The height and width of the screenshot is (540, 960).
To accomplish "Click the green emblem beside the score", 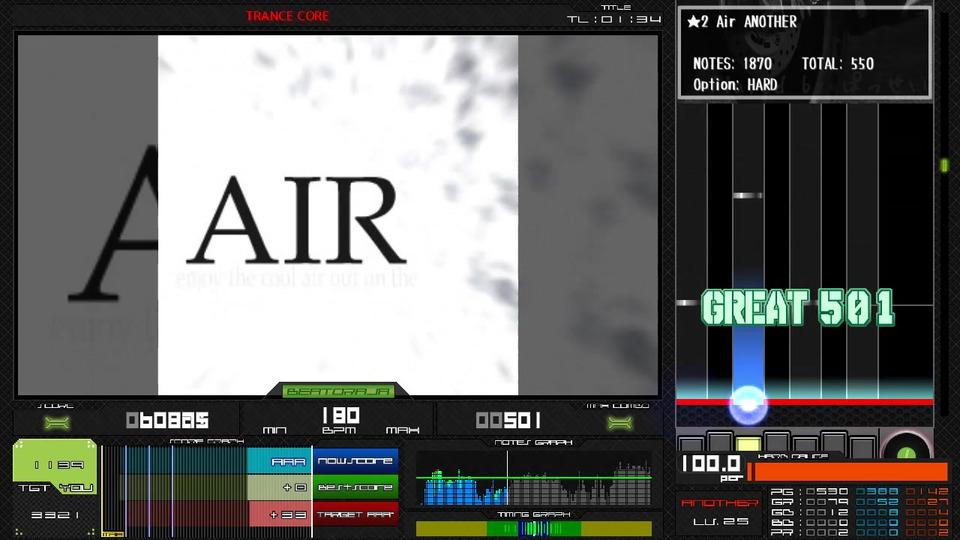I will 57,422.
